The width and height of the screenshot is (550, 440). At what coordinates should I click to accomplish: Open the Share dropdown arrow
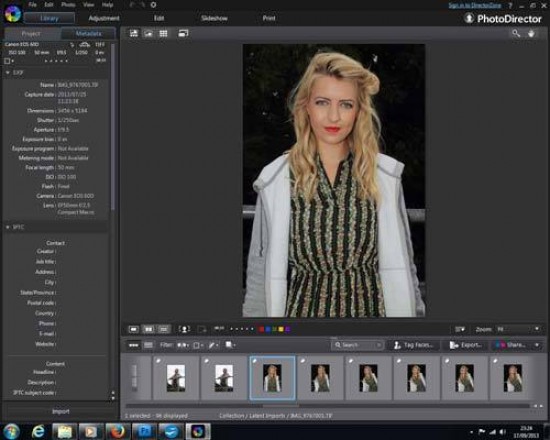[x=537, y=345]
